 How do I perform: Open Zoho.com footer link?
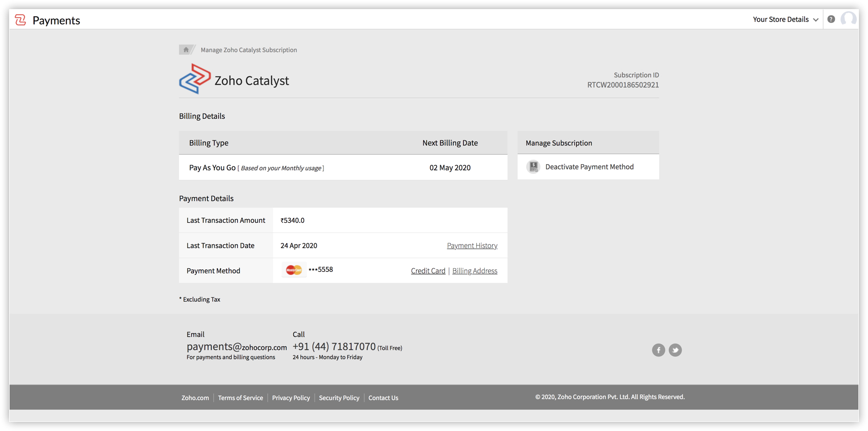[195, 398]
